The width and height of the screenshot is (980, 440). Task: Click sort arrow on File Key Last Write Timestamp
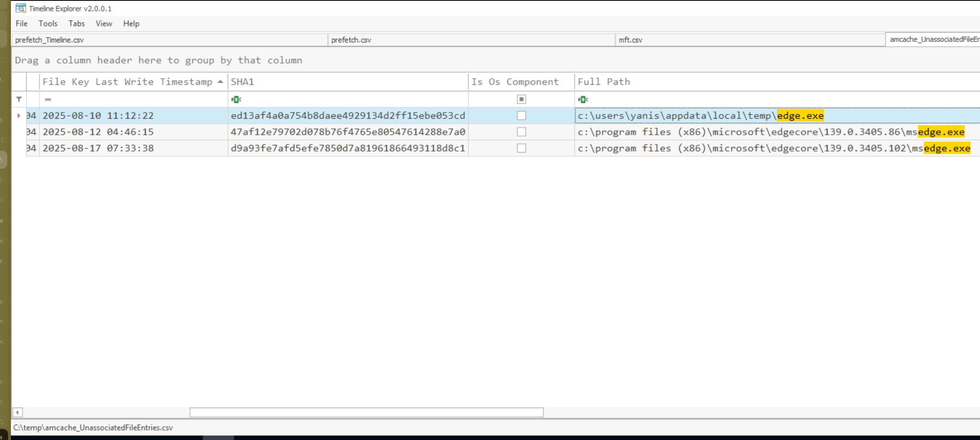(x=220, y=82)
